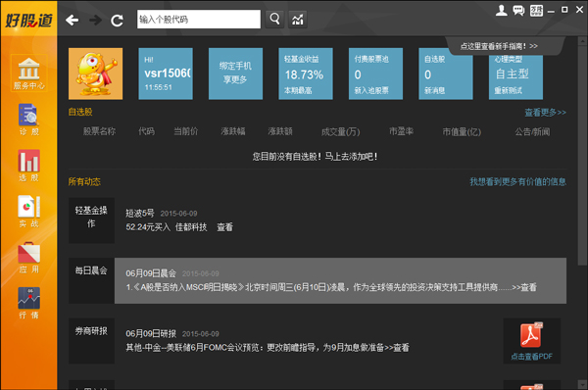Open 实战 in the sidebar

point(28,211)
